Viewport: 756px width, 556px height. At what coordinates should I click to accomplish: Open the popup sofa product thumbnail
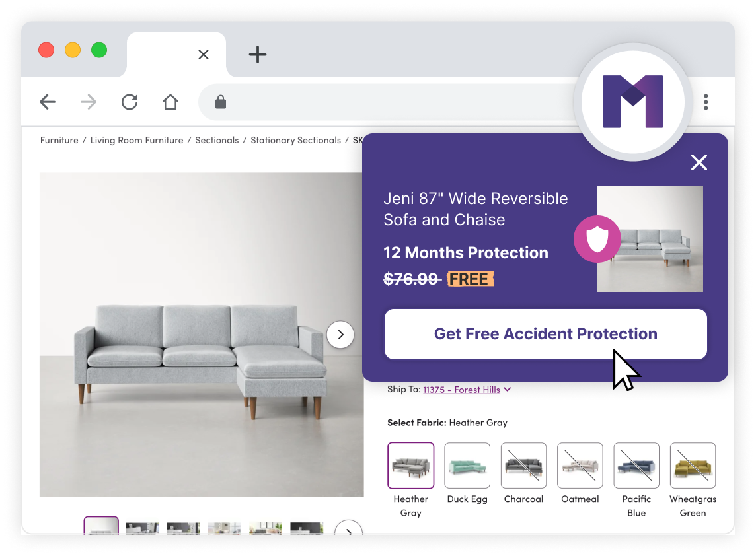coord(650,239)
